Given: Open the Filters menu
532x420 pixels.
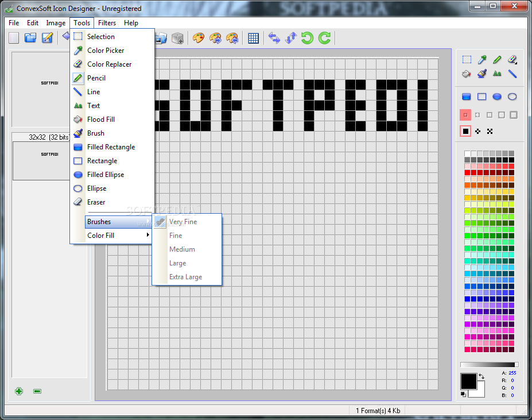Looking at the screenshot, I should (x=107, y=23).
